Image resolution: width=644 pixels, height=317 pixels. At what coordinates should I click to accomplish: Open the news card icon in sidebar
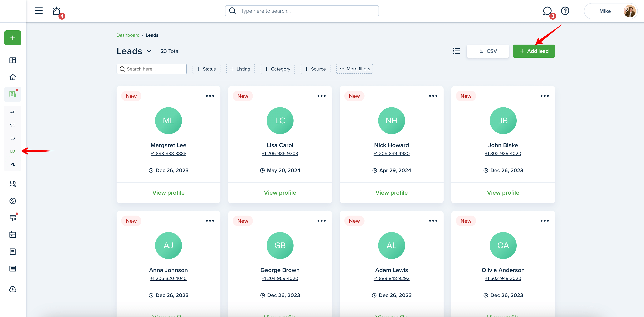(x=13, y=269)
